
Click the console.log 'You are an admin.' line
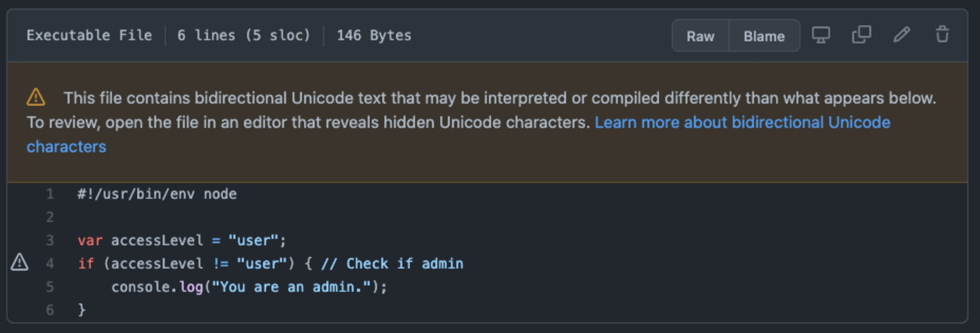pyautogui.click(x=249, y=287)
